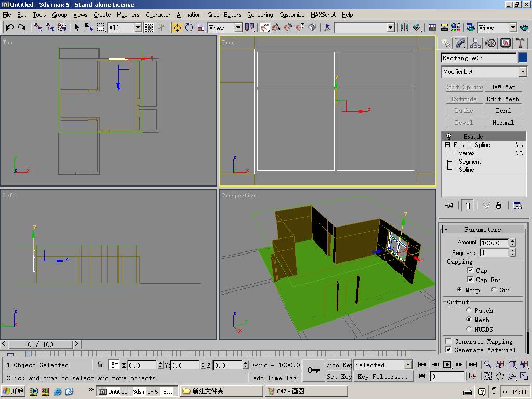This screenshot has width=532, height=399.
Task: Open the Modifiers menu
Action: click(x=128, y=15)
